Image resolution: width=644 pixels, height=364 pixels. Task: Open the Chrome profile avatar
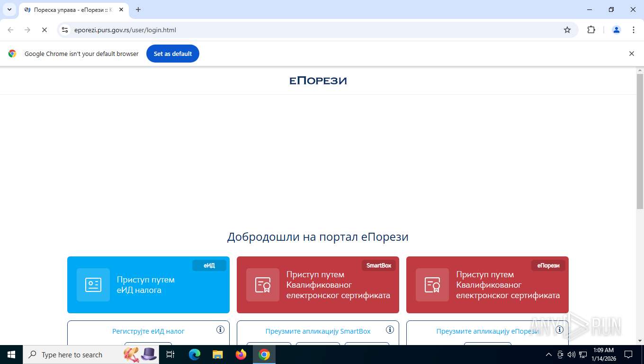coord(617,30)
